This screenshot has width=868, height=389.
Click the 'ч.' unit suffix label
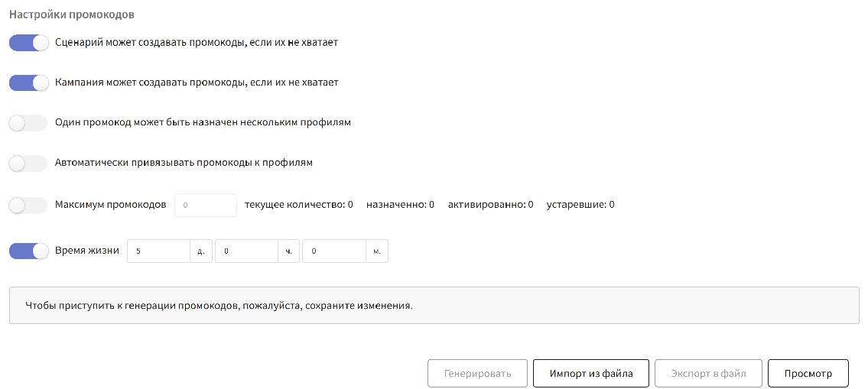pyautogui.click(x=289, y=251)
